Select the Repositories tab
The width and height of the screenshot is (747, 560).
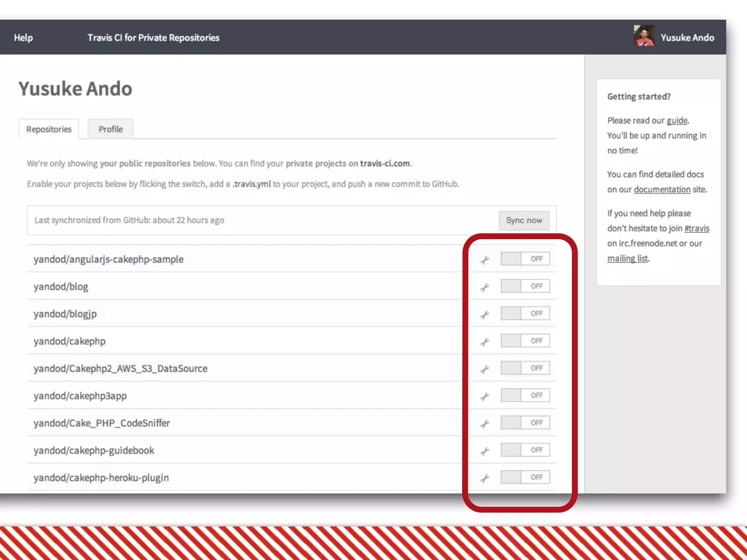[x=49, y=129]
